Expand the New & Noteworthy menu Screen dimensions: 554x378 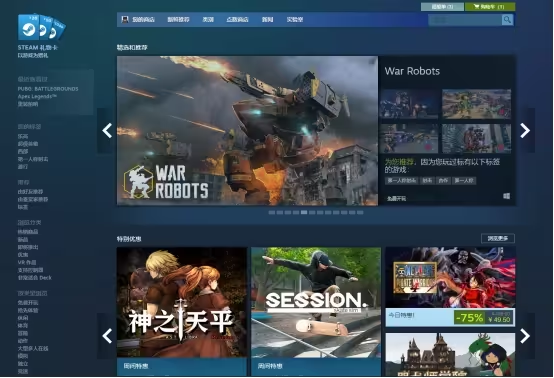(x=178, y=20)
